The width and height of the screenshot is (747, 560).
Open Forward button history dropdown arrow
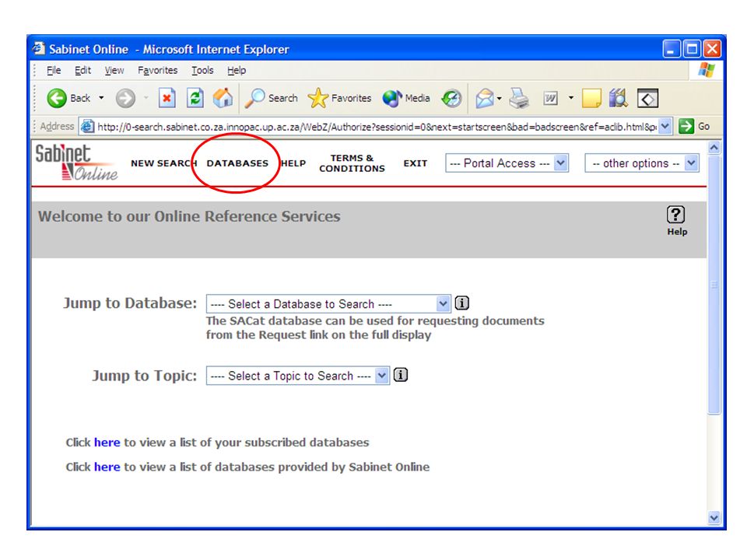[x=146, y=98]
